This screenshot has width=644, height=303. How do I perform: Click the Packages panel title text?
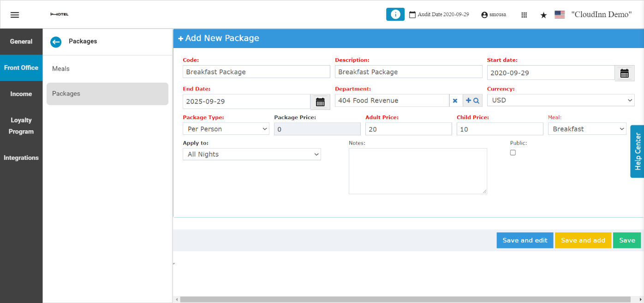(83, 42)
